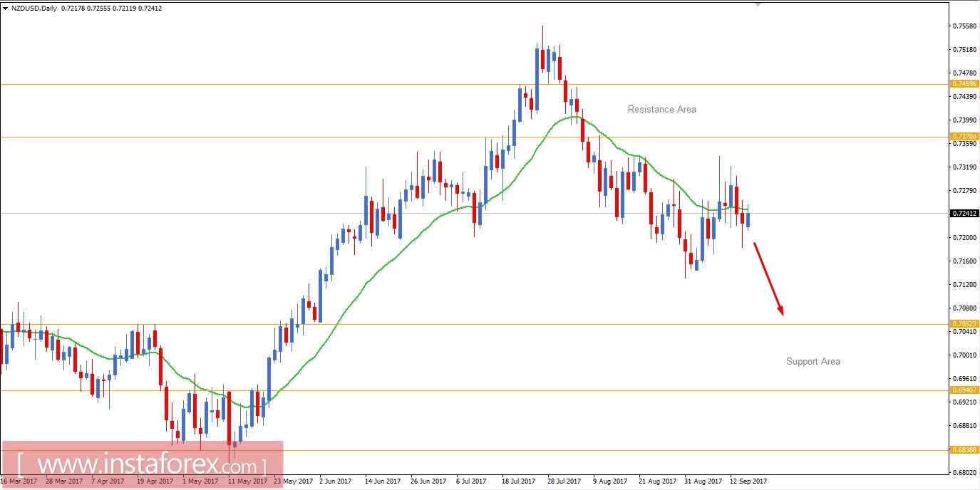
Task: Click the 28 Jul 2017 date label
Action: [563, 481]
